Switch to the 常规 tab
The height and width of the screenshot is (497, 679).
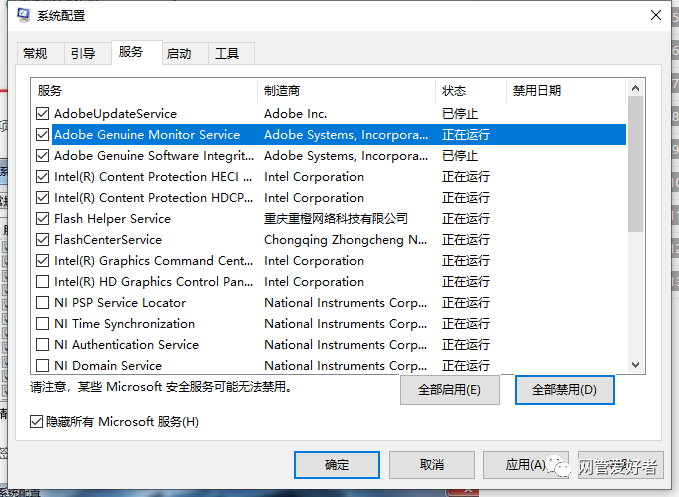(x=36, y=54)
